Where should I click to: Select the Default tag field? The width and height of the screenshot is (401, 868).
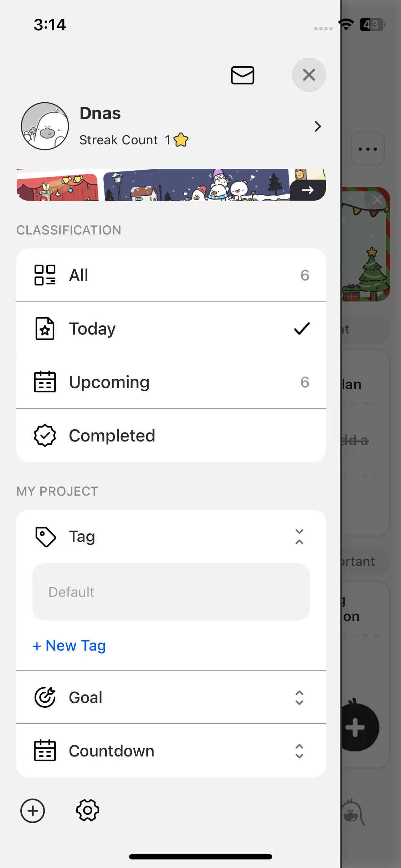click(171, 592)
